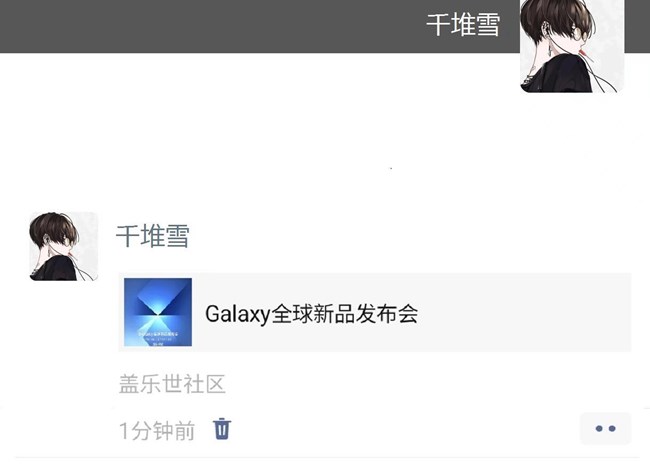650x464 pixels.
Task: Open poster's profile from left avatar image
Action: (x=63, y=246)
